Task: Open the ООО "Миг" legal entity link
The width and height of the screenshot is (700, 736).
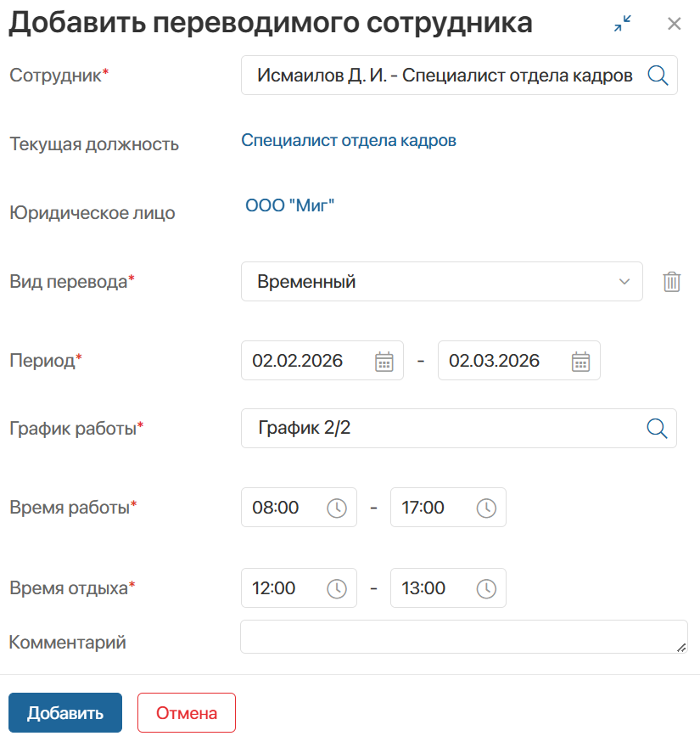Action: pyautogui.click(x=290, y=205)
